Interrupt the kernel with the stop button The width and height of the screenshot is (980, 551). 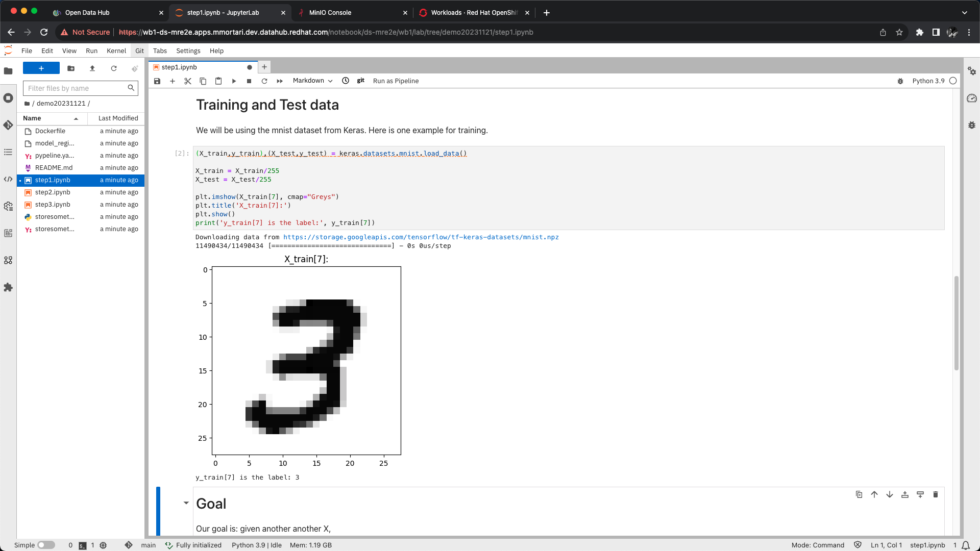249,81
